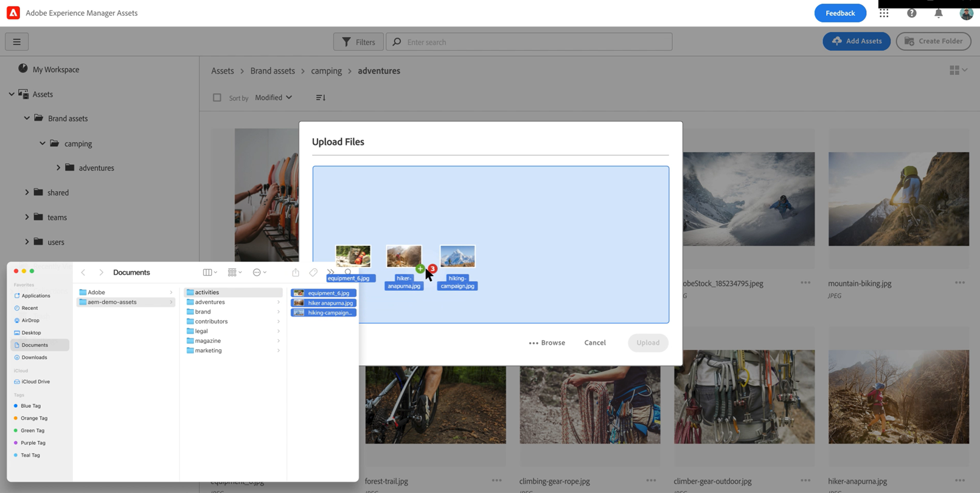Open the Filters panel
980x493 pixels.
(358, 42)
